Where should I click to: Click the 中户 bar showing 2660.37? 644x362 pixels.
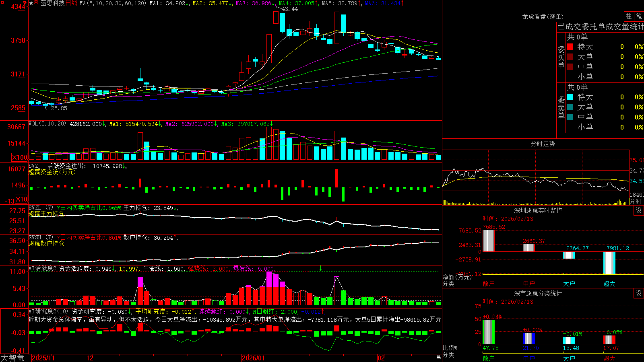528,248
